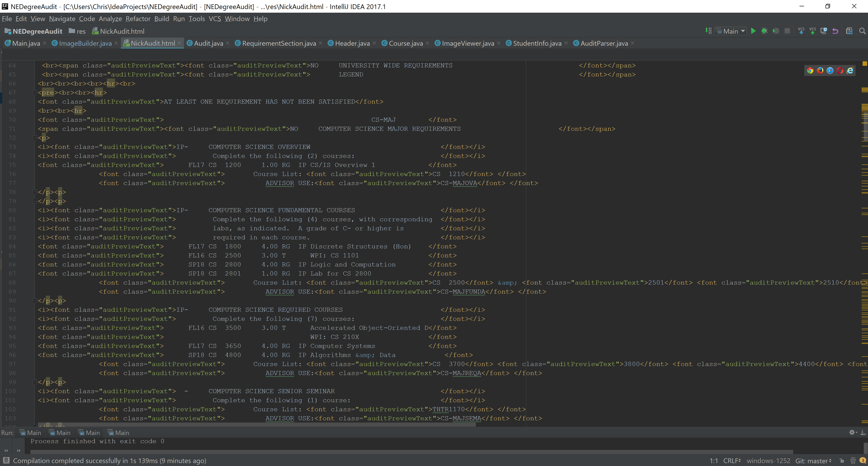This screenshot has width=868, height=466.
Task: Change CRLF line separator setting
Action: (732, 461)
